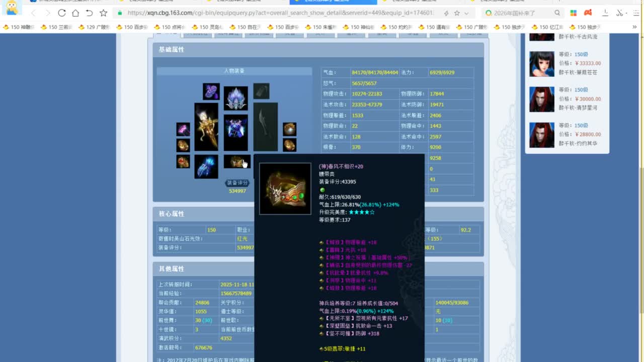Click the golden belt equipment icon
644x362 pixels.
236,161
